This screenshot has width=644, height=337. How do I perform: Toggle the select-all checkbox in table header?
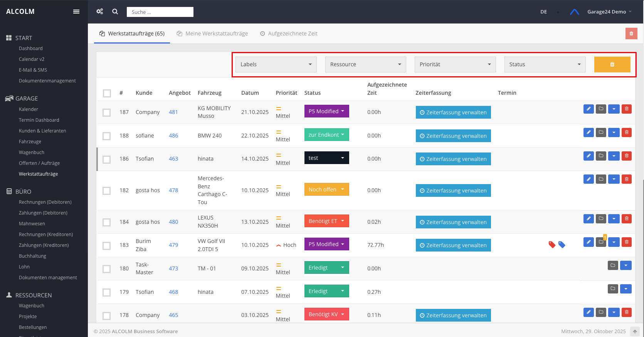click(107, 93)
